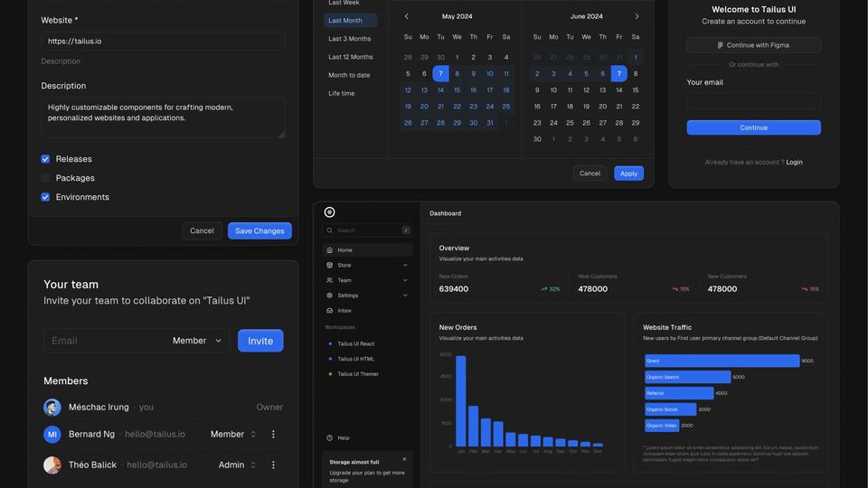Go to previous month in calendar

click(x=407, y=16)
